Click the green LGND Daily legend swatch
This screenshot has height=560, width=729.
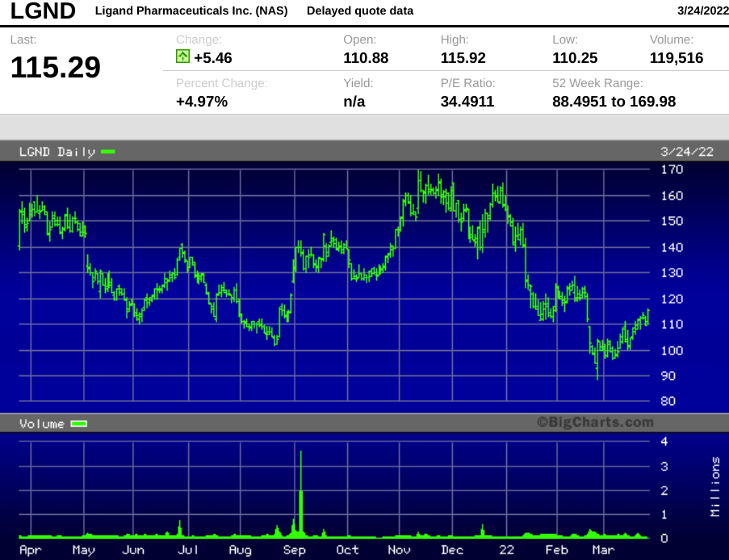pos(108,152)
